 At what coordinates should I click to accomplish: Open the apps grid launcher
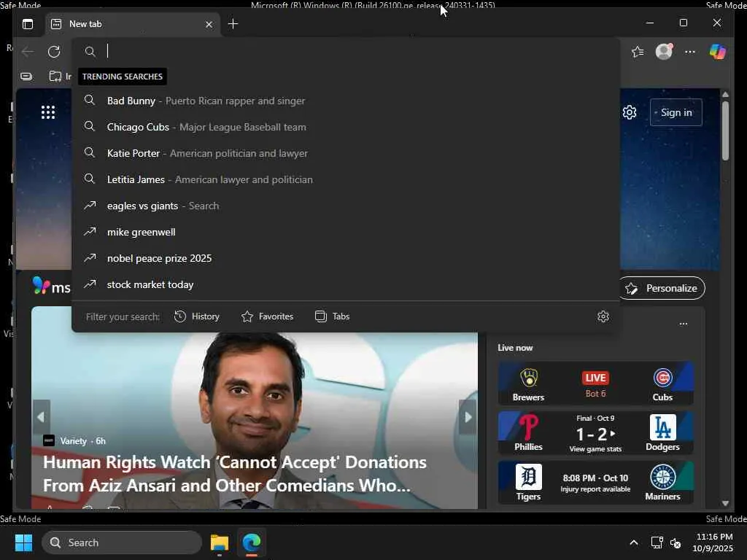47,112
